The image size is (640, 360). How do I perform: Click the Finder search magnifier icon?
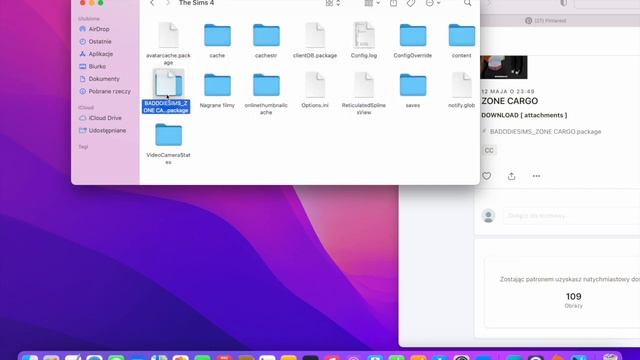[x=468, y=3]
